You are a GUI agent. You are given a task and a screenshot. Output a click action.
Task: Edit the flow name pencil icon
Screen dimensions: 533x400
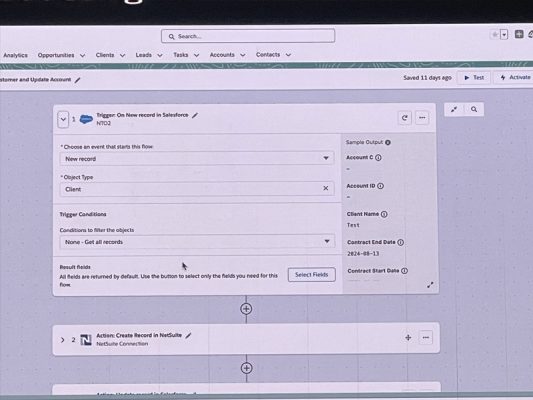(78, 80)
